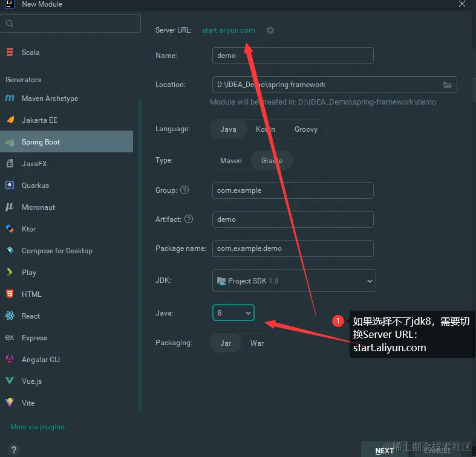476x457 pixels.
Task: Select Spring Boot generator
Action: [67, 141]
